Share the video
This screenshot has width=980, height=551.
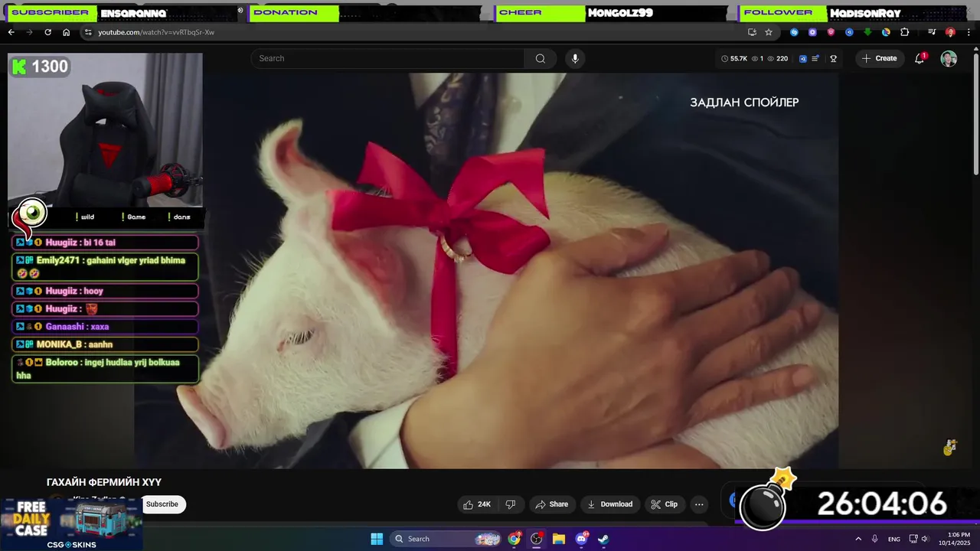tap(552, 504)
